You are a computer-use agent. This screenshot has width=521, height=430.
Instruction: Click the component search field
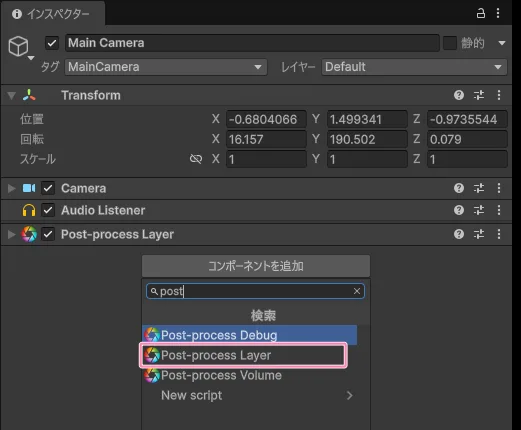255,291
